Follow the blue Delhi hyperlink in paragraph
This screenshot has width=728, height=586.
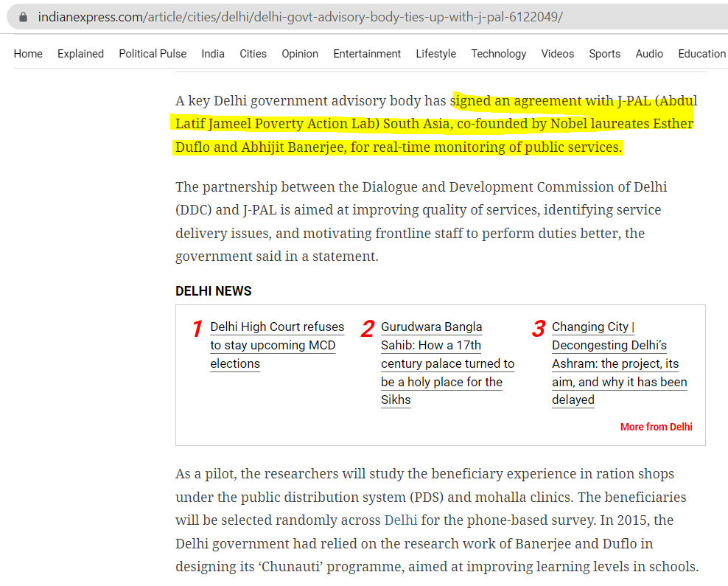[400, 520]
